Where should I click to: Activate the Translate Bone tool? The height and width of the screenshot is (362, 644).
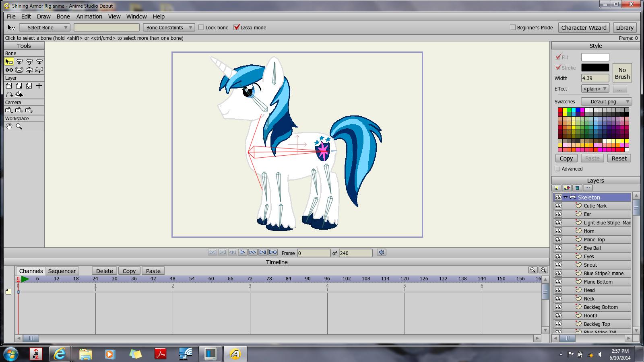pos(19,61)
